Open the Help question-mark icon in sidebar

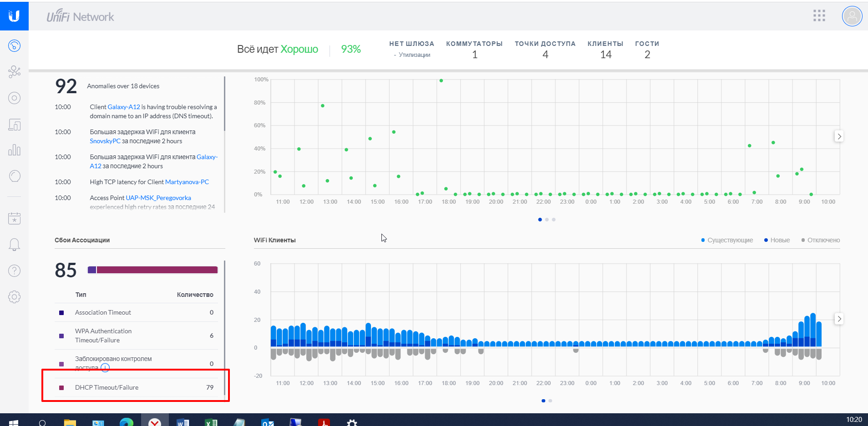(x=15, y=271)
